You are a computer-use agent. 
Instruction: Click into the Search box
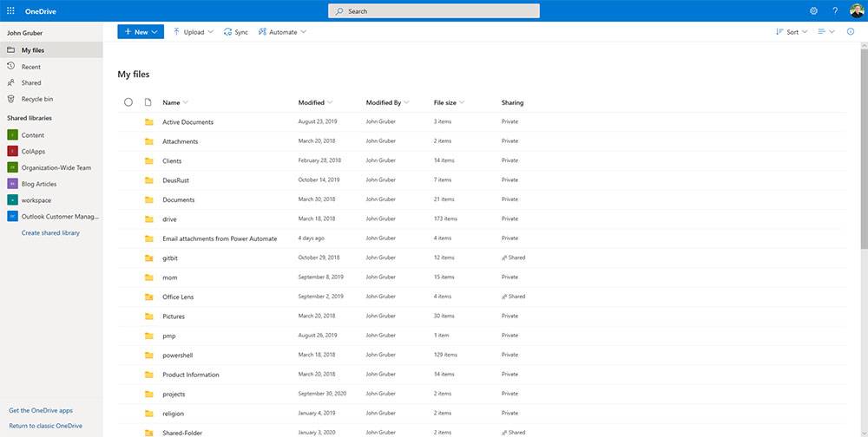[434, 11]
